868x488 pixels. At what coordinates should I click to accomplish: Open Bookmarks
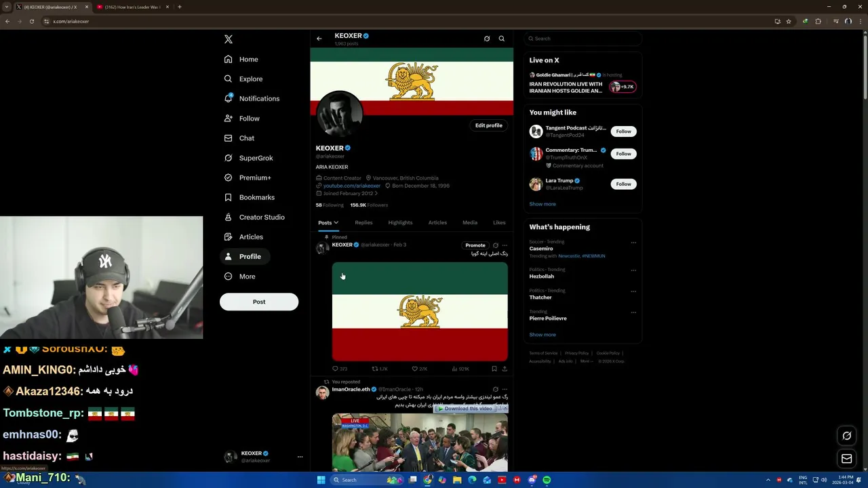pyautogui.click(x=250, y=197)
